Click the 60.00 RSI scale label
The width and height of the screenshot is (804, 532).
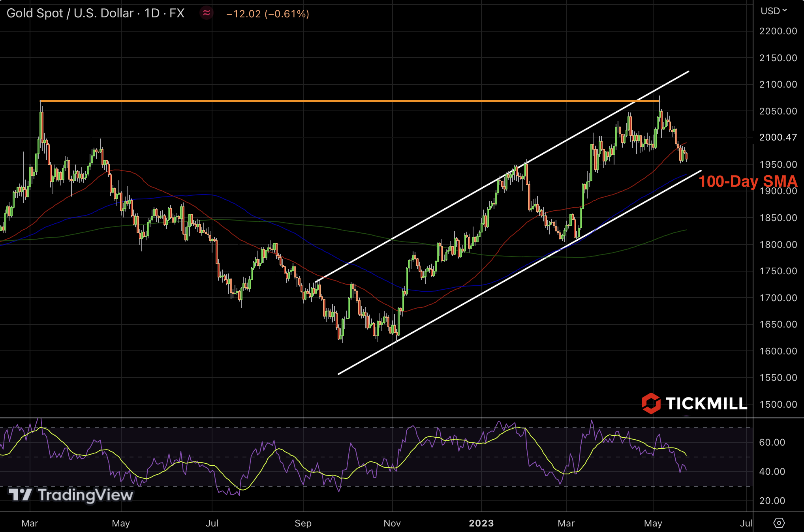(772, 442)
